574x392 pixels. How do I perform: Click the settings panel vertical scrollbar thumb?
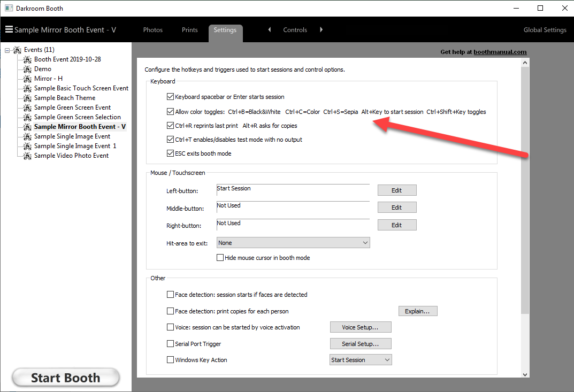(x=525, y=190)
